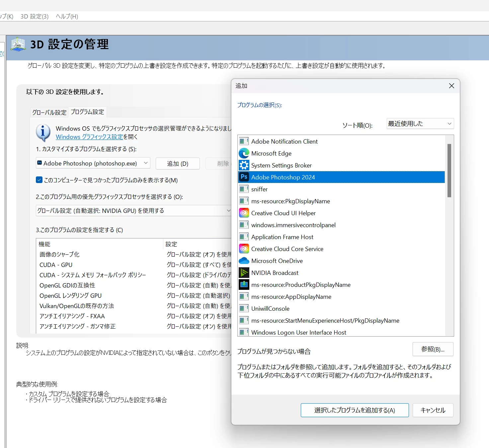Viewport: 489px width, 448px height.
Task: Switch to the グローバル設定 tab
Action: pyautogui.click(x=49, y=112)
